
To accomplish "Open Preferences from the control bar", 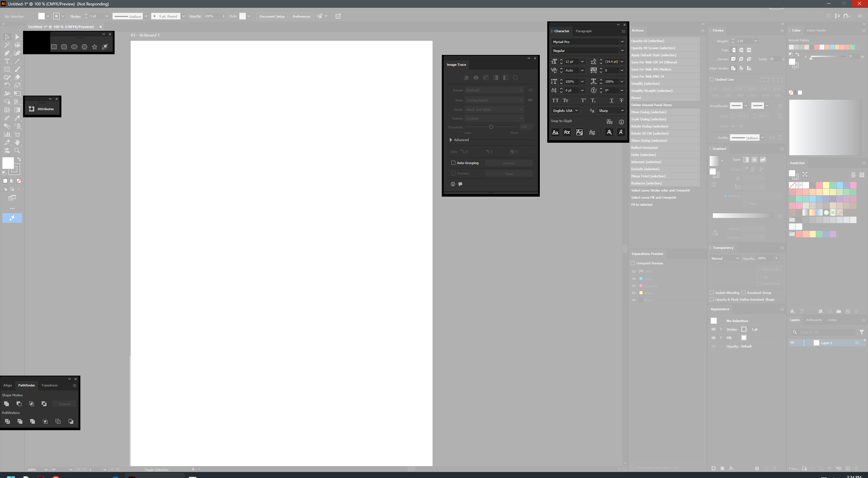I will (x=301, y=16).
